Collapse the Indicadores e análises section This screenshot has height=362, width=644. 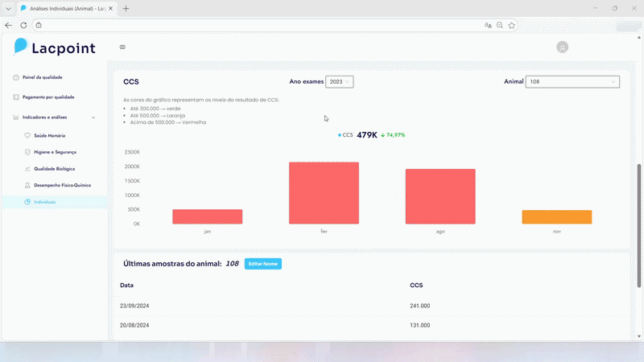pyautogui.click(x=93, y=117)
